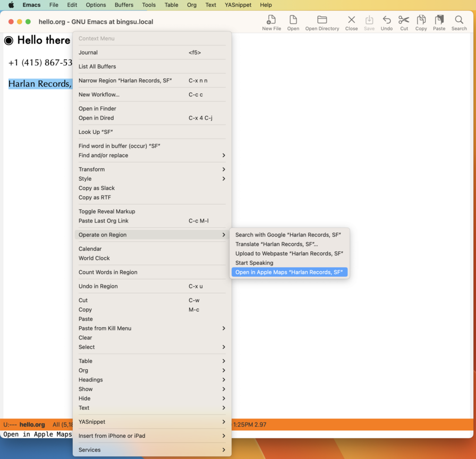Screen dimensions: 476x459
Task: Choose Count Words in Region
Action: 152,272
